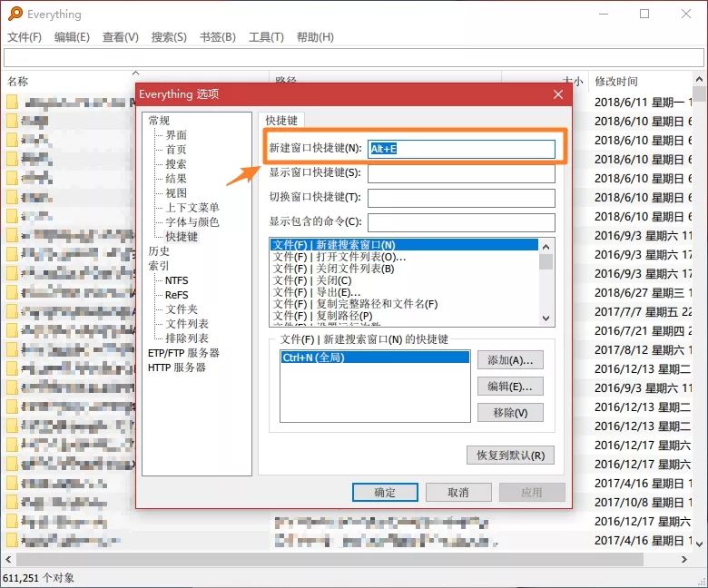The width and height of the screenshot is (708, 588).
Task: Click the 2017/7/7 星期五 date cell
Action: (x=643, y=312)
